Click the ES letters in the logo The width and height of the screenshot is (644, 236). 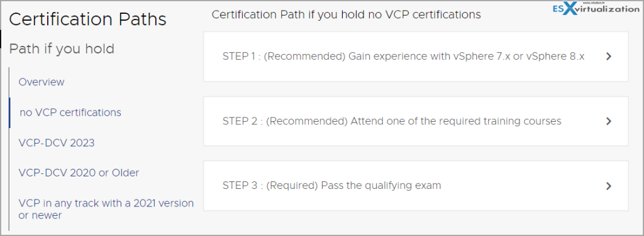point(558,9)
